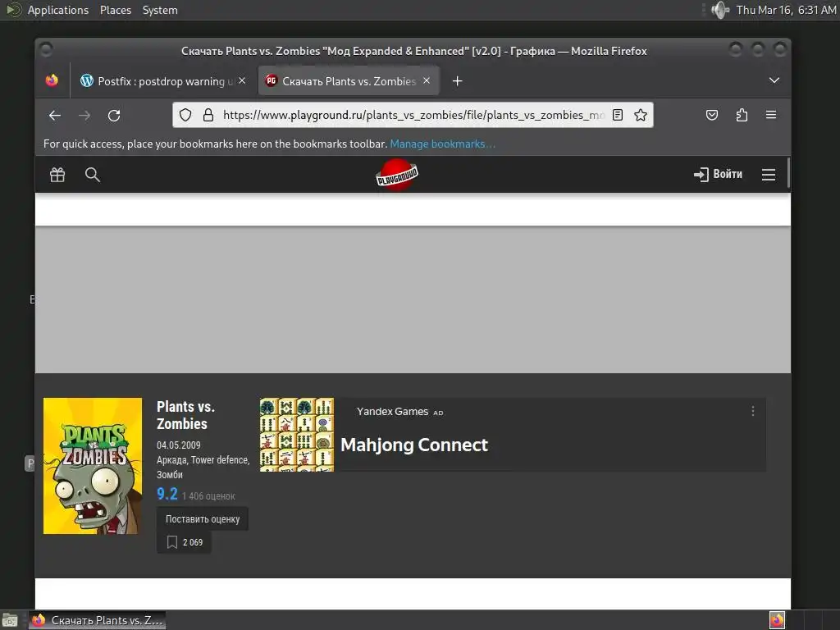This screenshot has height=630, width=840.
Task: Click the 1 406 оценок count
Action: coord(208,496)
